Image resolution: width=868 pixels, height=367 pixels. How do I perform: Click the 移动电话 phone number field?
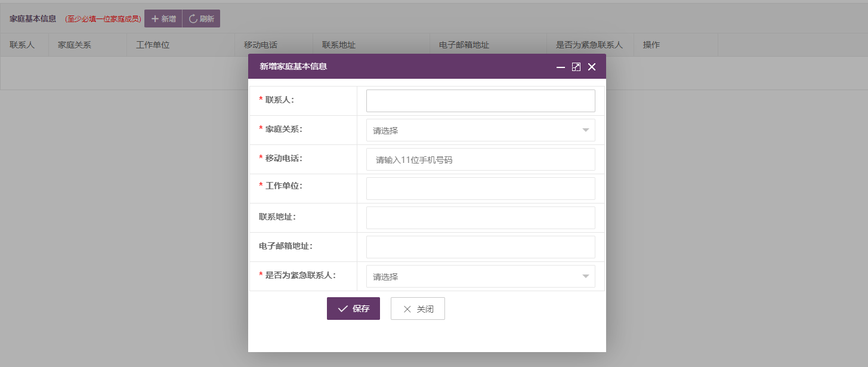coord(480,159)
